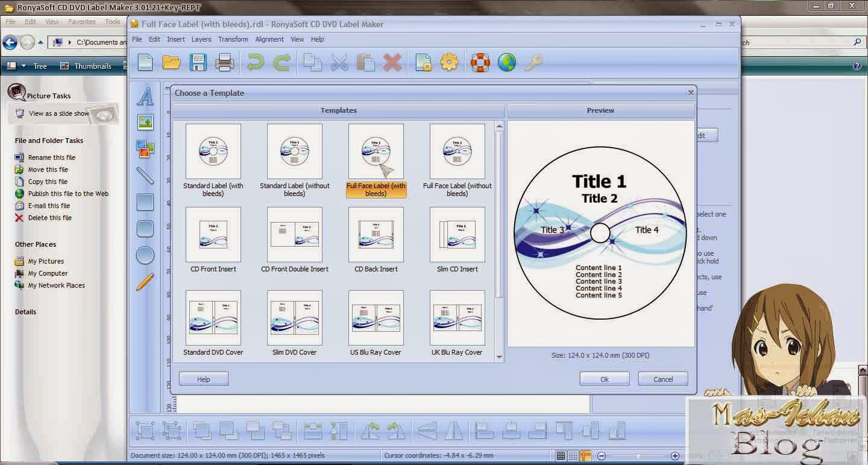Select the overlapping colored squares tool

pos(145,149)
